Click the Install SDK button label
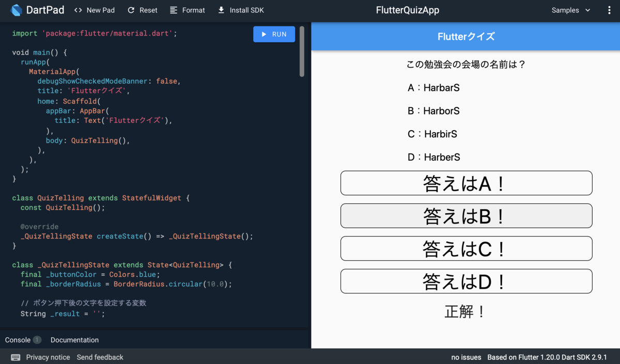Viewport: 620px width, 364px height. tap(246, 10)
